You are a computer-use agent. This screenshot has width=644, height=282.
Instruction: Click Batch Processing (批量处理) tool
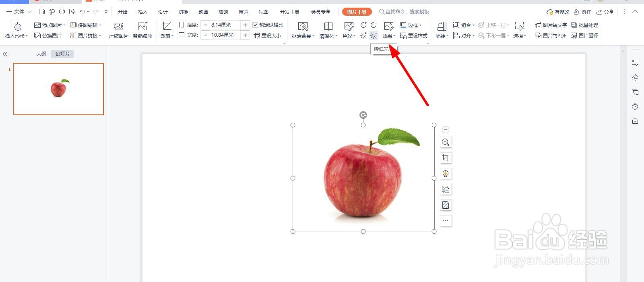[584, 25]
